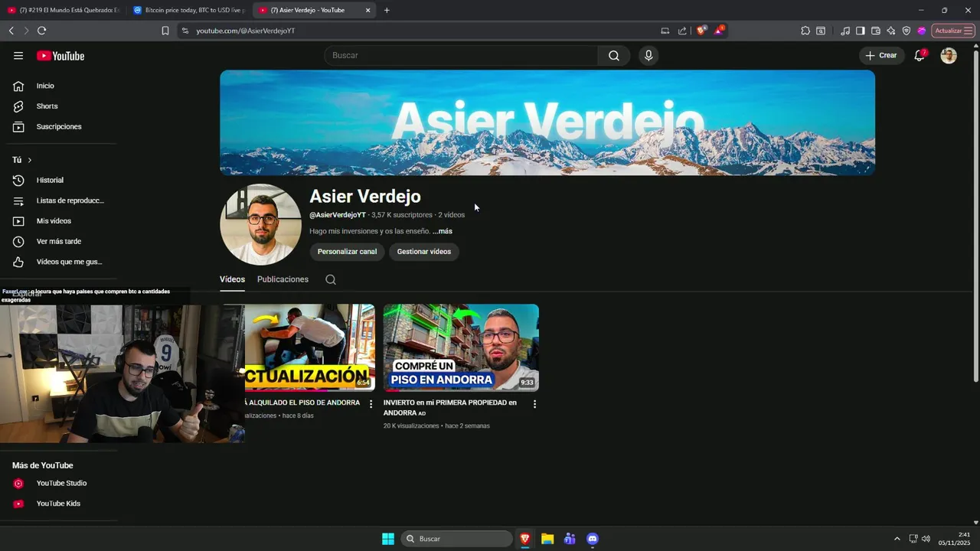Open the notifications bell
Image resolution: width=980 pixels, height=551 pixels.
pyautogui.click(x=920, y=55)
